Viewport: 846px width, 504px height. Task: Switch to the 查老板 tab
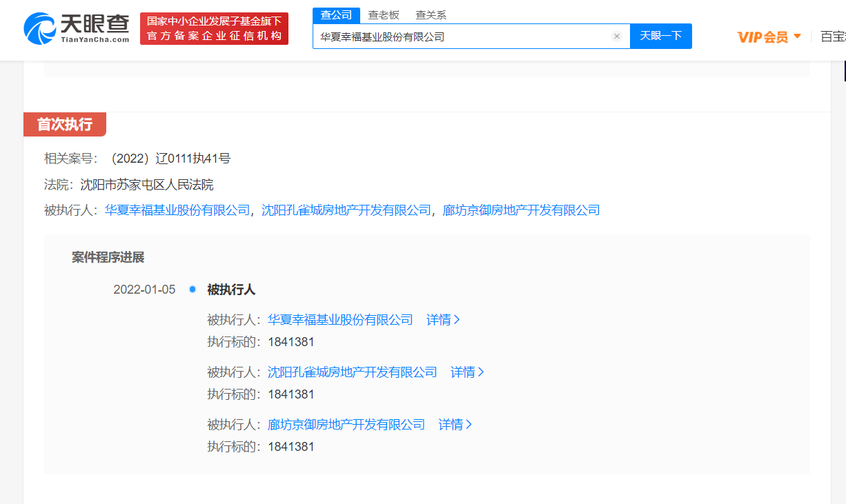tap(384, 15)
